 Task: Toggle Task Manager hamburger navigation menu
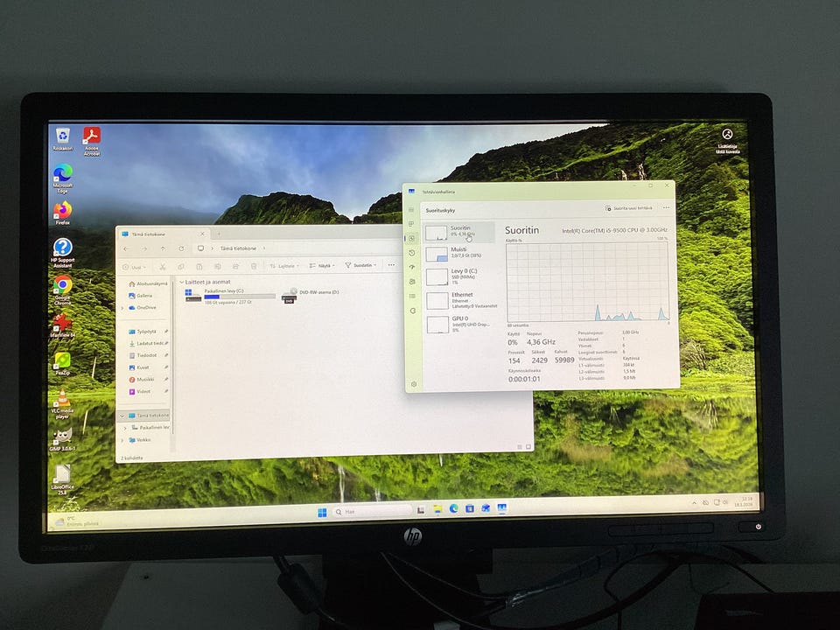pos(411,209)
